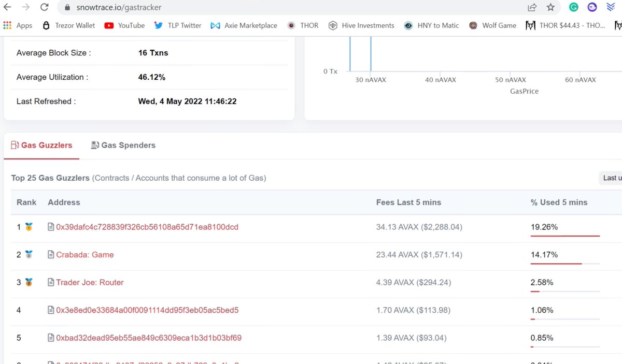Open the THOR bookmark
Viewport: 622px width, 364px height.
(x=303, y=25)
